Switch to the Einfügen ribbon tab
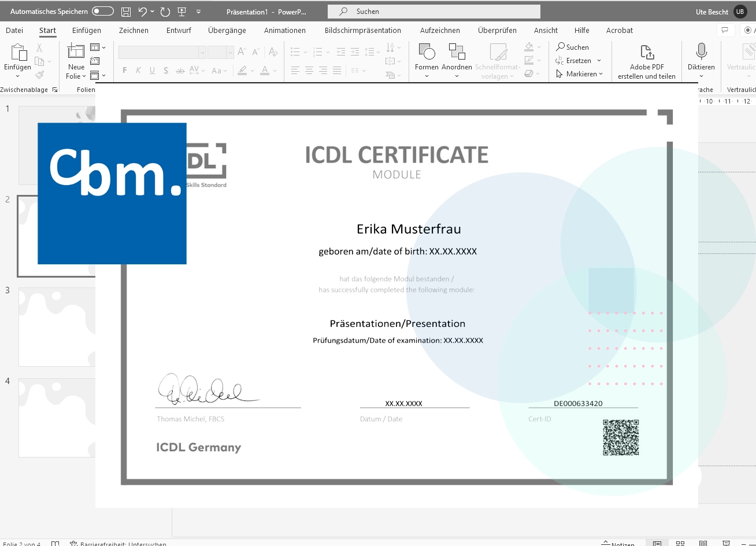 87,30
